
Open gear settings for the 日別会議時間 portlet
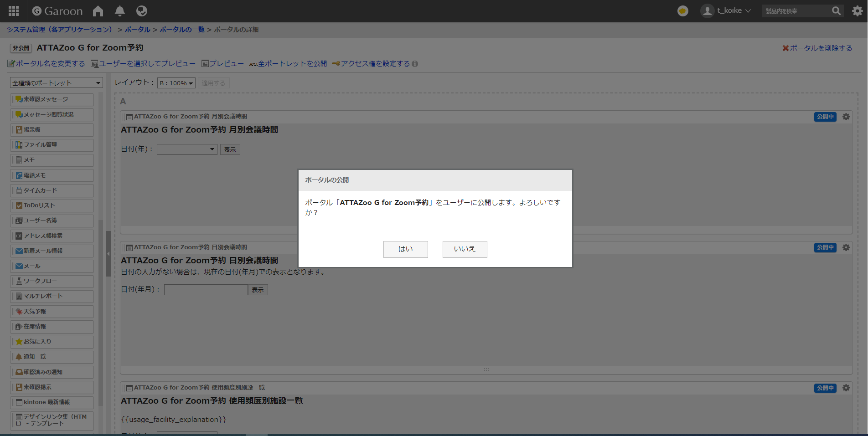click(846, 247)
